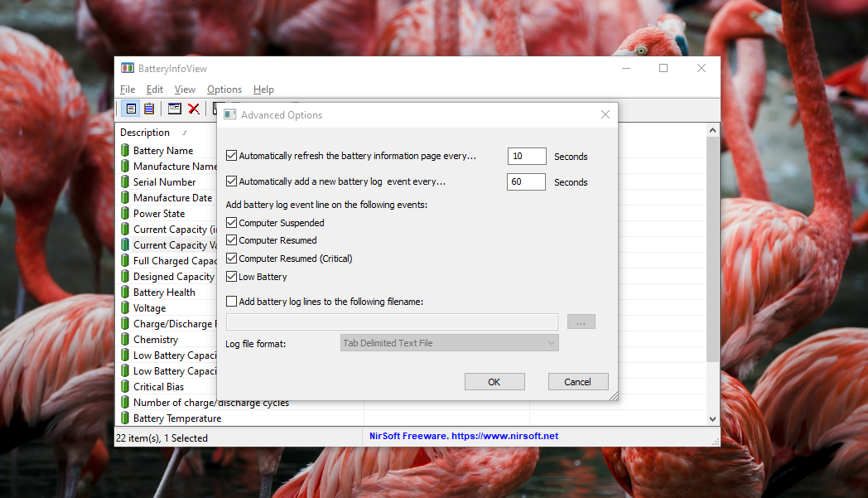Click the red X clear log icon
868x498 pixels.
tap(194, 109)
